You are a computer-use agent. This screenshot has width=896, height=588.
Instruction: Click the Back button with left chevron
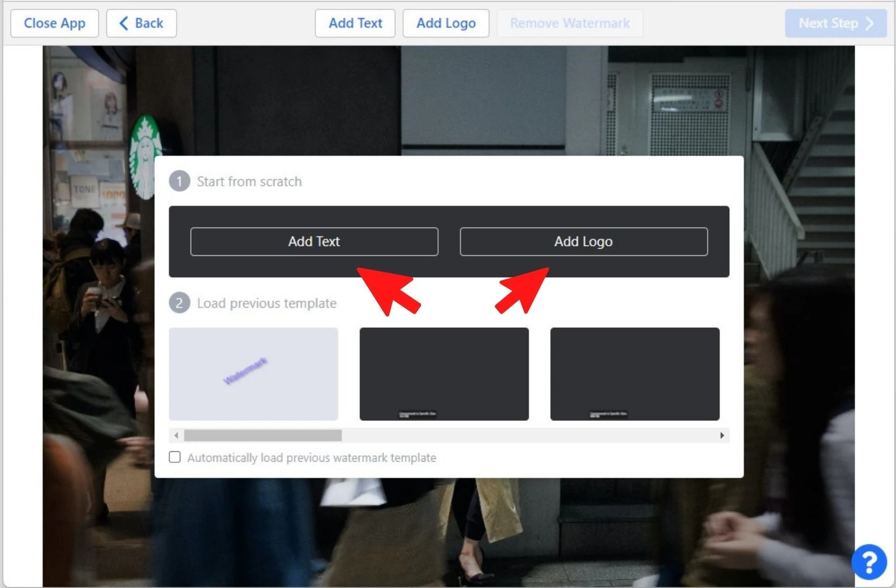point(141,23)
